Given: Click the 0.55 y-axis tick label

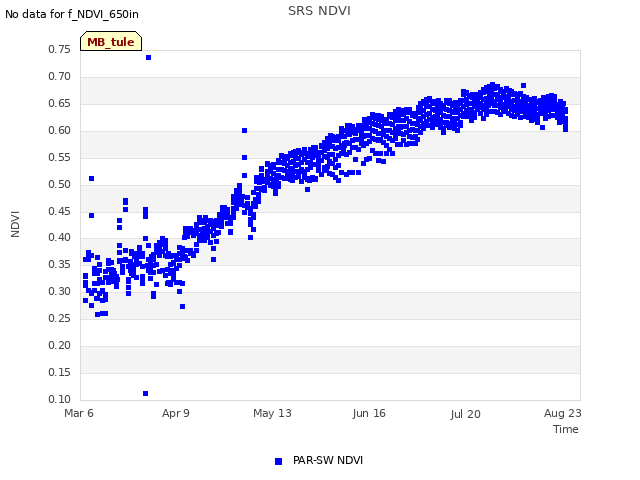Looking at the screenshot, I should (x=60, y=157).
